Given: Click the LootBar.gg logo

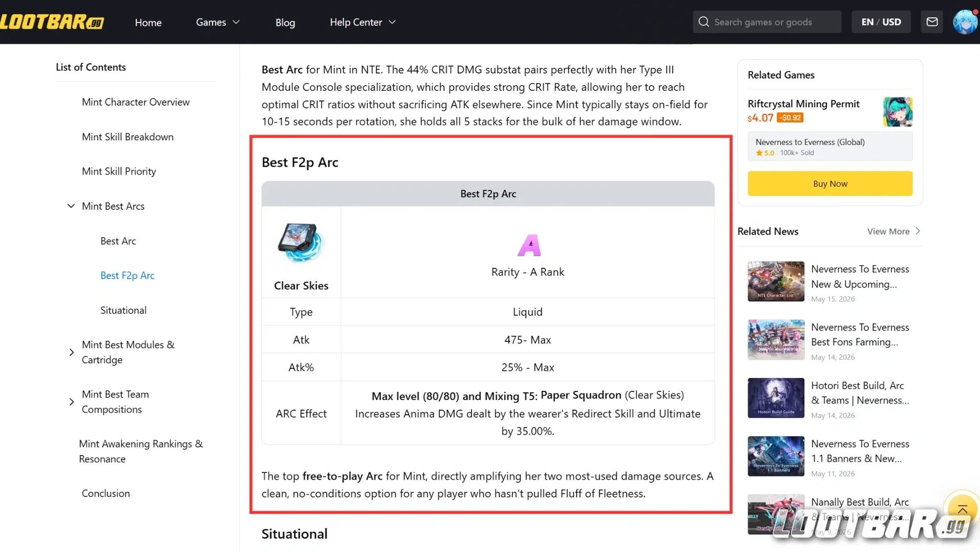Looking at the screenshot, I should click(52, 22).
